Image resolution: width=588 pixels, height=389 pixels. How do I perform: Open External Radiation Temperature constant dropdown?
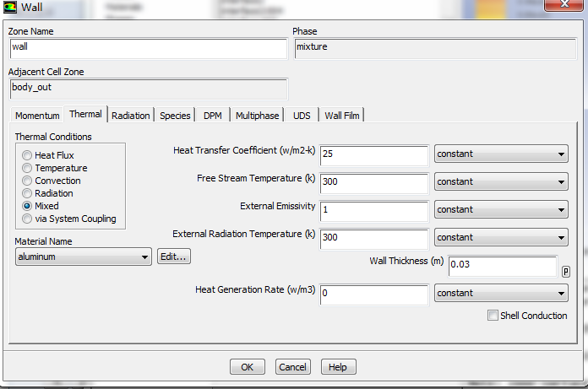pos(501,237)
